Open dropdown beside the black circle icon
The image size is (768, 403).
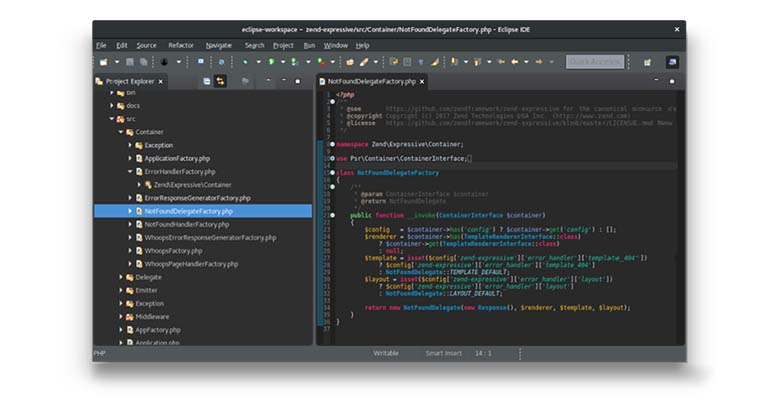179,62
